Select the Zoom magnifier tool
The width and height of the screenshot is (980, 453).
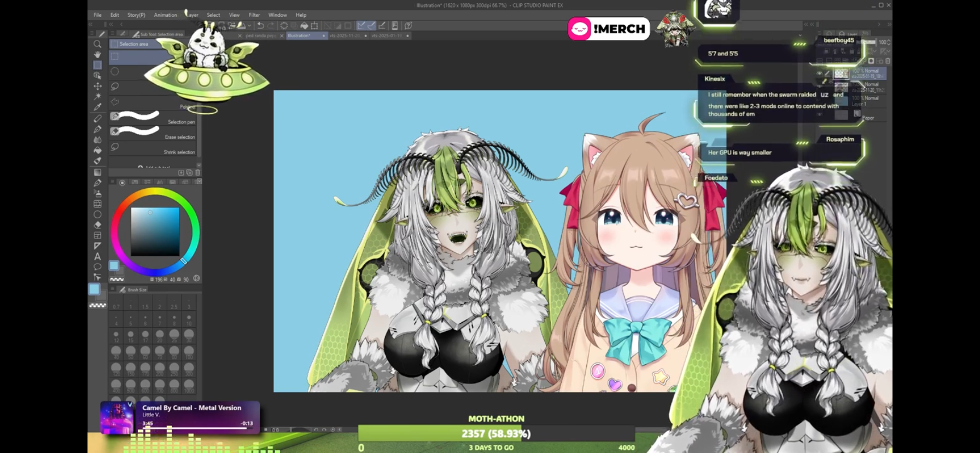coord(97,44)
